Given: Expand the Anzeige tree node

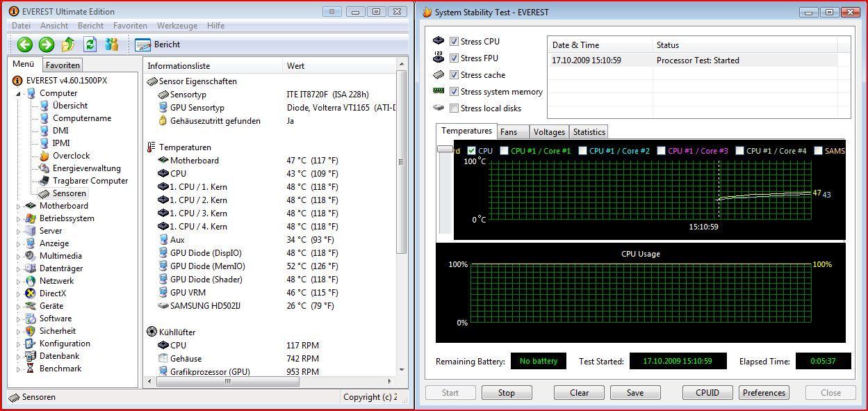Looking at the screenshot, I should (x=19, y=243).
